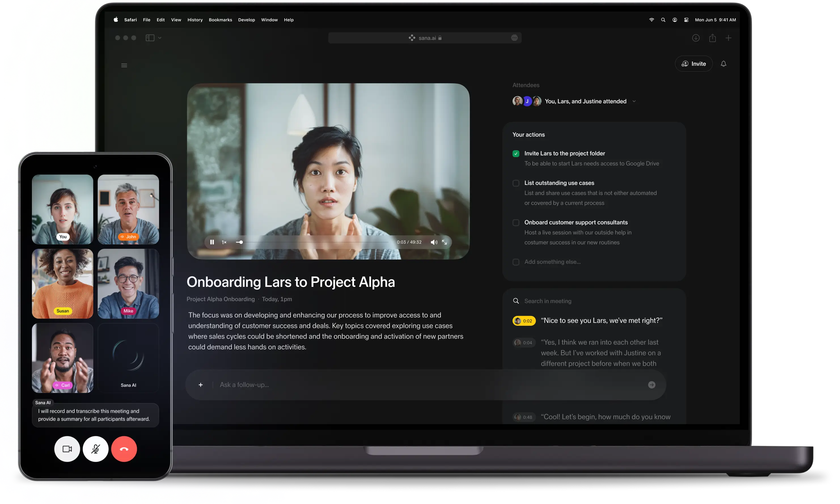
Task: Toggle the phone's microphone mute button
Action: point(96,449)
